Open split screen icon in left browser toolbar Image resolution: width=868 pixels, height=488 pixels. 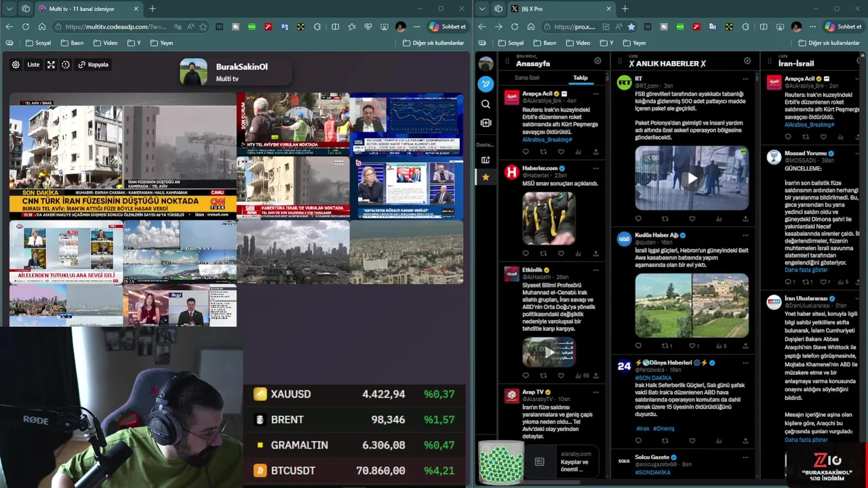tap(335, 26)
